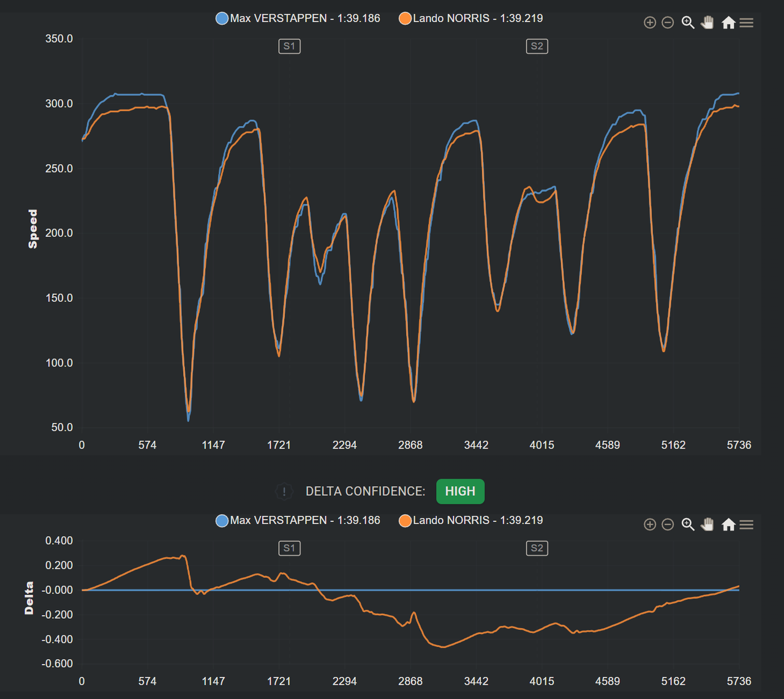The width and height of the screenshot is (784, 699).
Task: Click the 2294 distance label under delta chart
Action: (345, 681)
